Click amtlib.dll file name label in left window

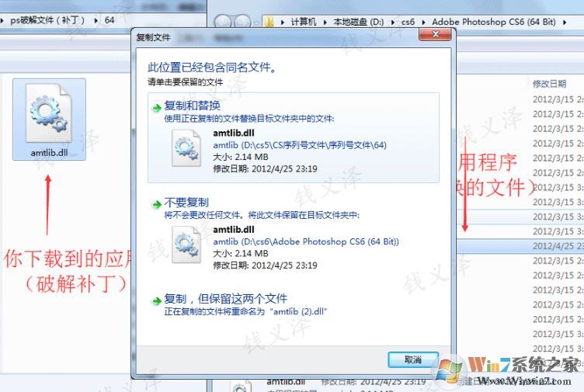coord(49,153)
